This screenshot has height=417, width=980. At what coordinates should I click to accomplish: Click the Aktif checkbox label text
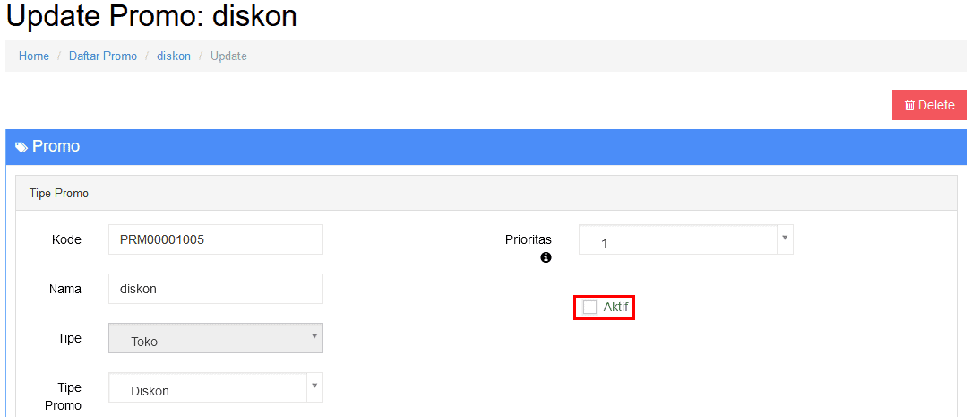(615, 308)
